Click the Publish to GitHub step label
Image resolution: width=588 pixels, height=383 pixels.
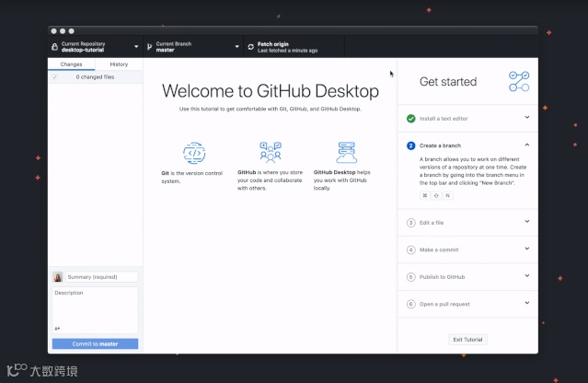click(x=442, y=277)
